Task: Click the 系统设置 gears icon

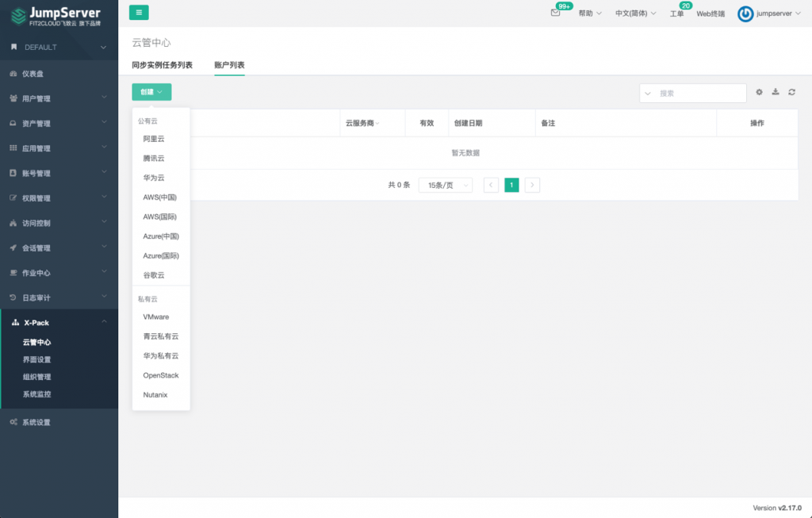Action: [x=13, y=422]
